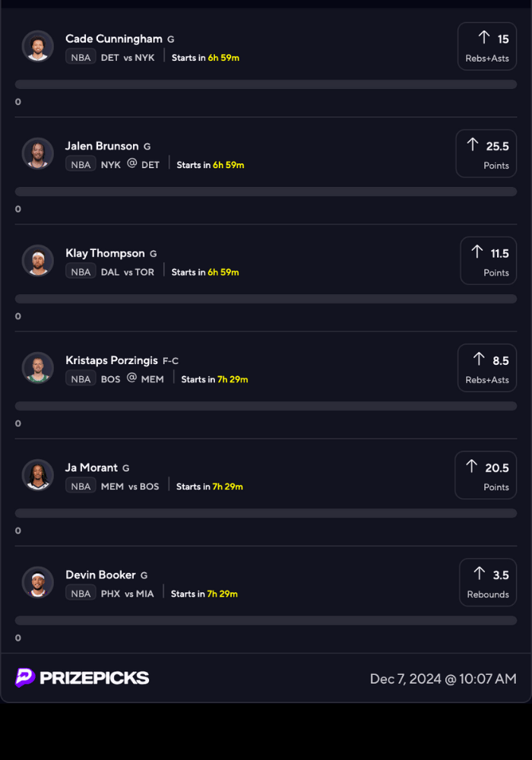Click the PrizePicks logo icon
The width and height of the screenshot is (532, 760).
25,678
